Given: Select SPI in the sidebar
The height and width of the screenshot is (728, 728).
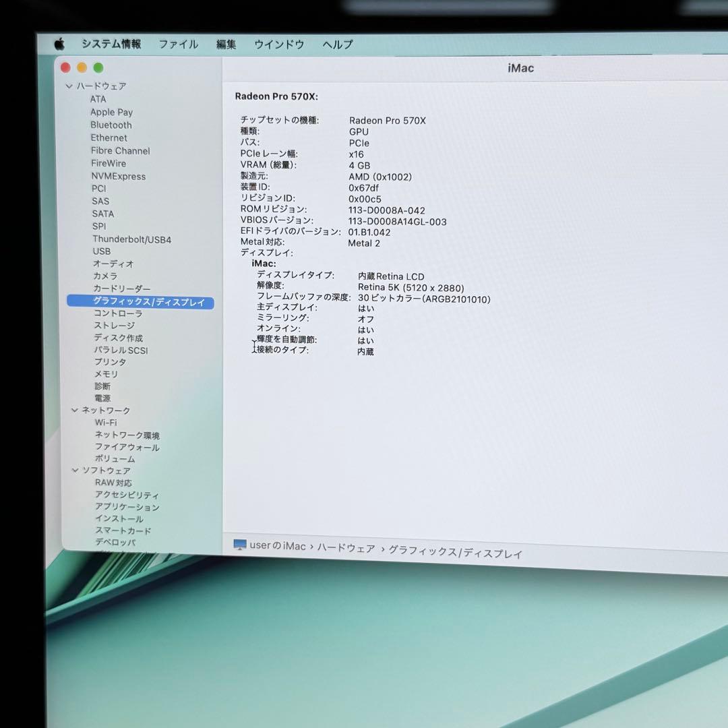Looking at the screenshot, I should pos(99,226).
